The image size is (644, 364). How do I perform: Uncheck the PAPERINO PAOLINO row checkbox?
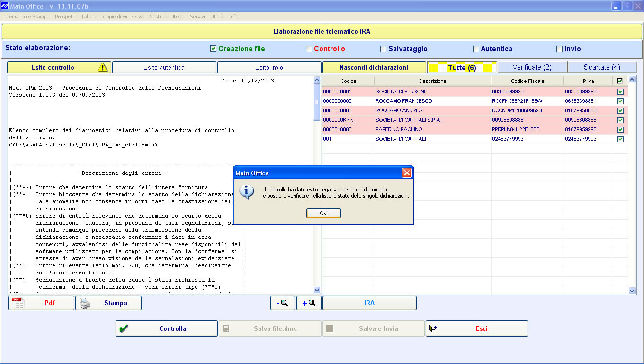tap(620, 129)
